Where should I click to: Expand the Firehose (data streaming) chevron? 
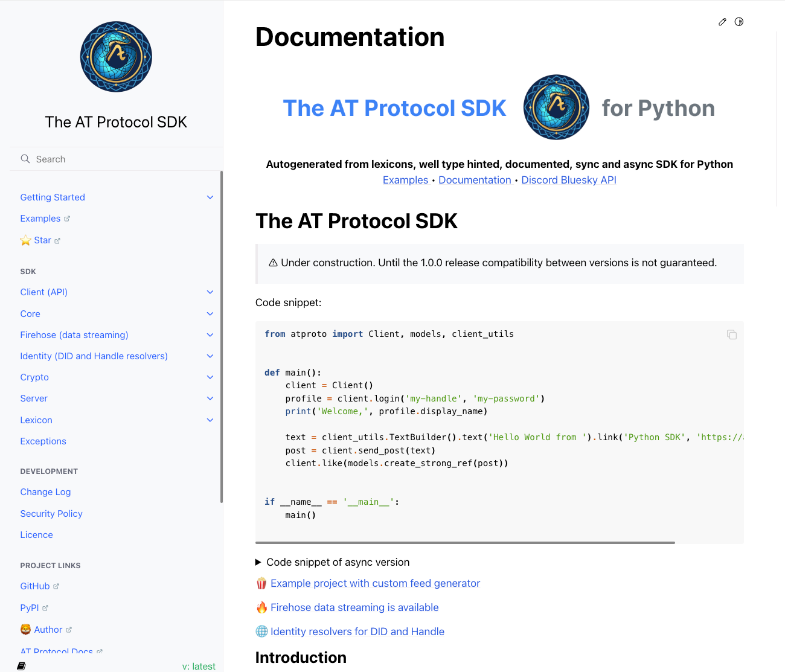(x=210, y=335)
